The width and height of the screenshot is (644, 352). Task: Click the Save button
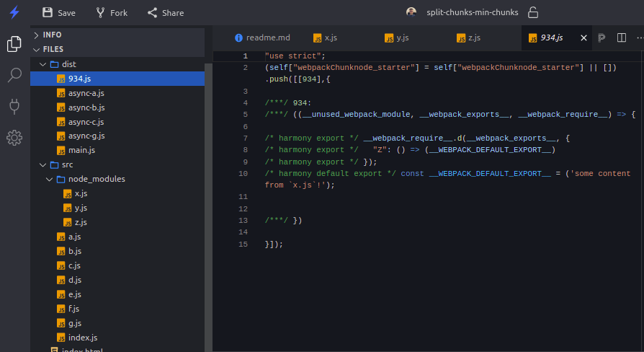(58, 12)
